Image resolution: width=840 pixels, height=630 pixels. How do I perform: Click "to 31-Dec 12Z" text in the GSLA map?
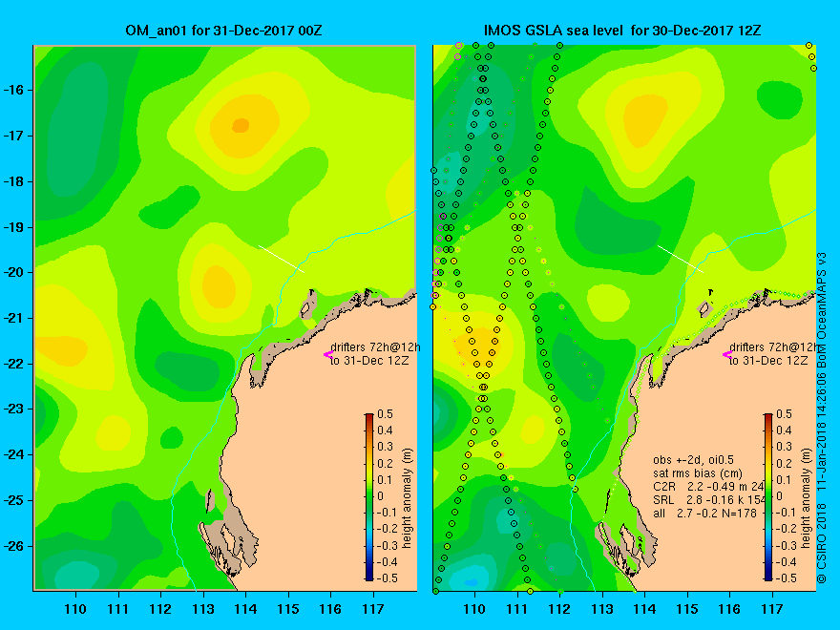(768, 361)
